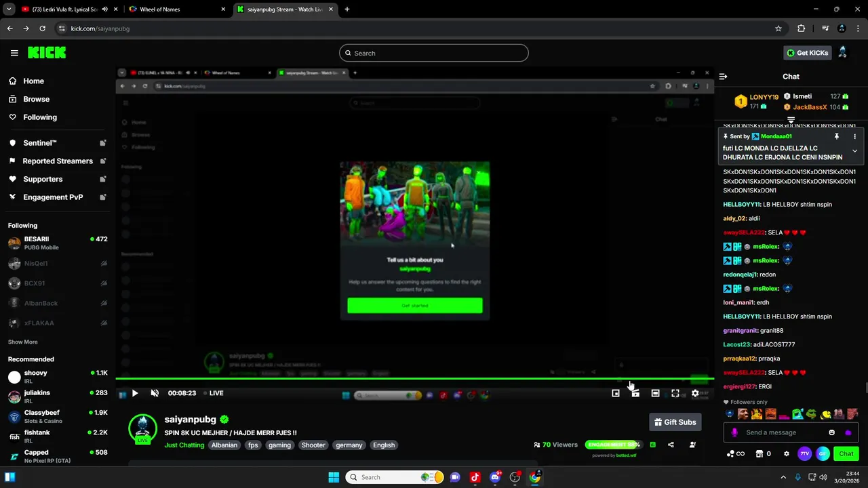Send with green Chat button
This screenshot has height=488, width=868.
846,453
